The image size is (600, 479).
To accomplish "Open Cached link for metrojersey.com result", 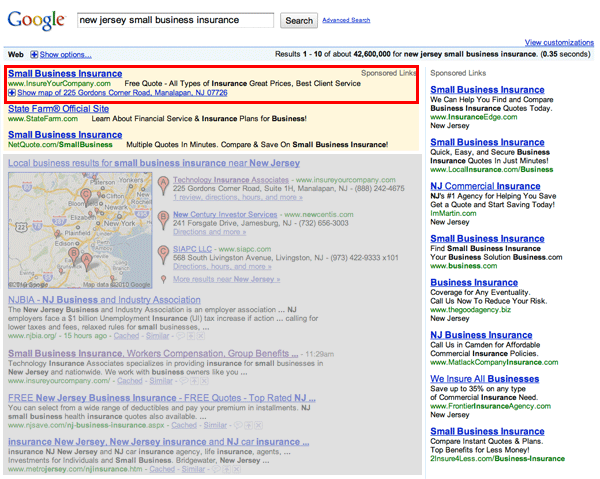I will (162, 469).
